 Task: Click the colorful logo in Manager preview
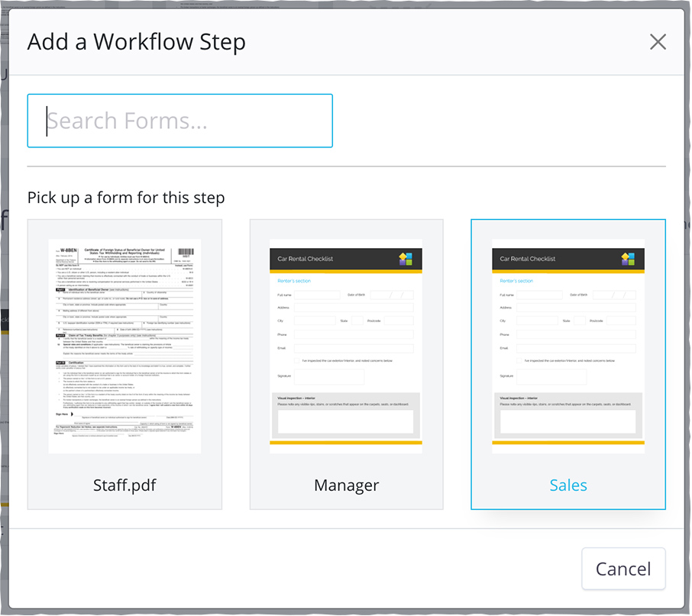click(x=406, y=259)
